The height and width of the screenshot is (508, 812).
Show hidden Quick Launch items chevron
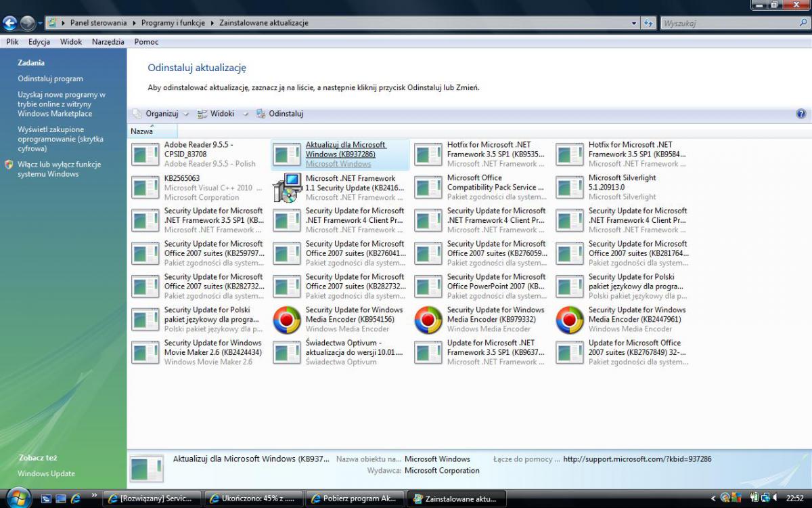94,495
